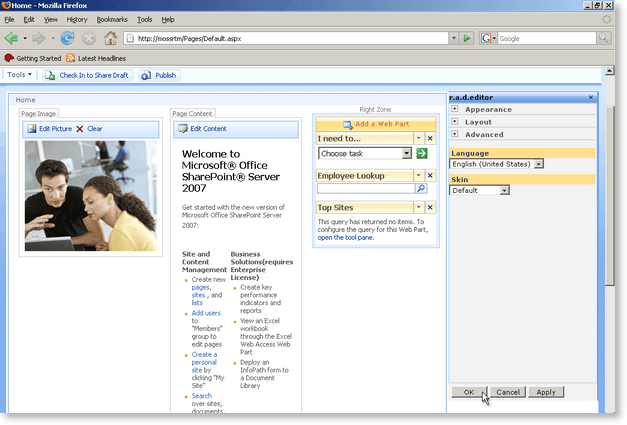The image size is (627, 425).
Task: Expand the Appearance section
Action: [x=455, y=109]
